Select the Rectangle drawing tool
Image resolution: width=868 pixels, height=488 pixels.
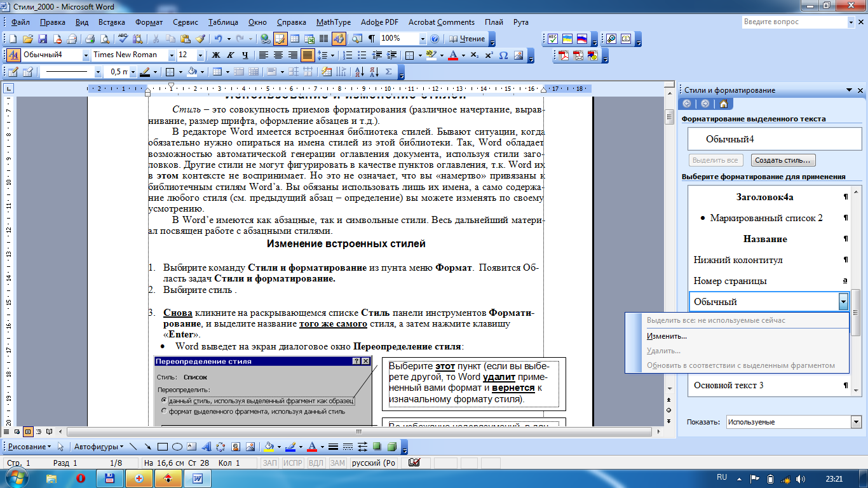coord(162,446)
